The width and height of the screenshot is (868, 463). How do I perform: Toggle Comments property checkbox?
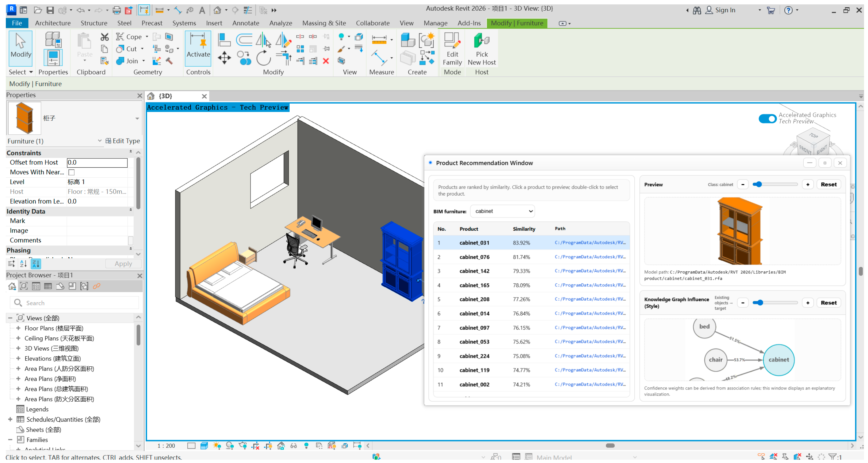[x=131, y=240]
